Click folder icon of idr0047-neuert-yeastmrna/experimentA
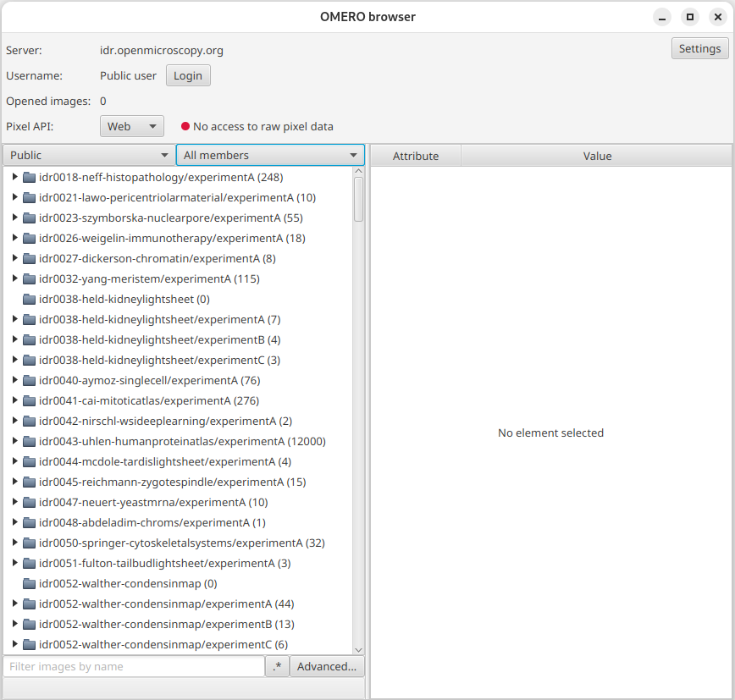 point(29,502)
